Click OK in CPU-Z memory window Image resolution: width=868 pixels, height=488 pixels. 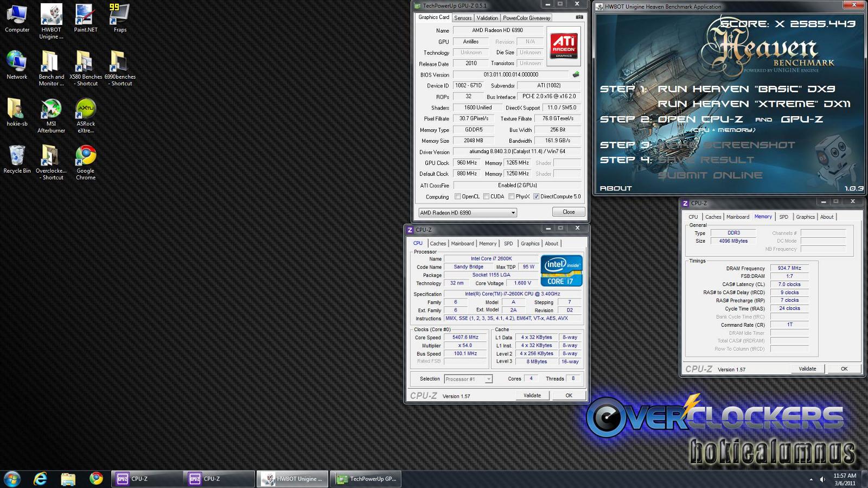pos(844,369)
